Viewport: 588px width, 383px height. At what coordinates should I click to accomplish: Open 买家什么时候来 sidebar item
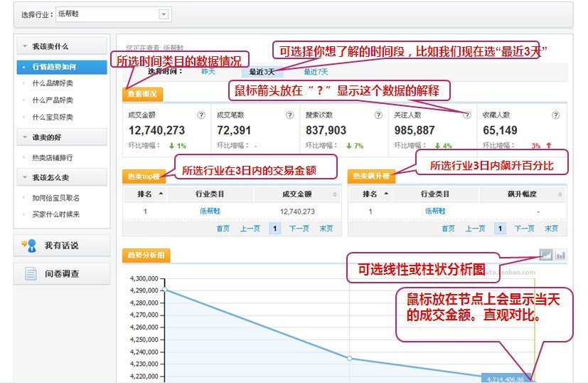(x=56, y=214)
